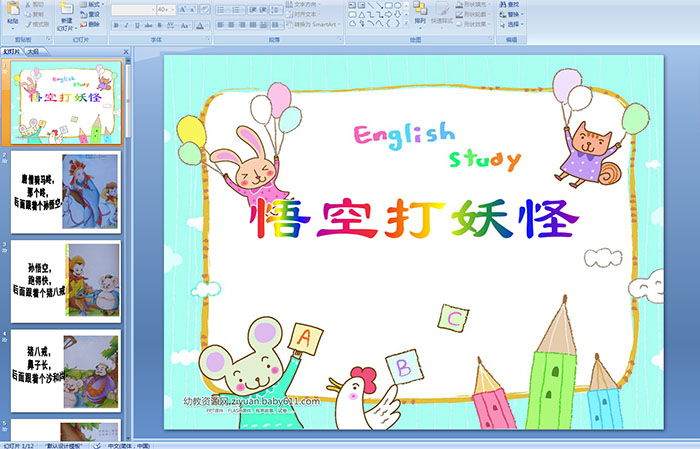Open the slide Layout (版式) dropdown

coord(92,4)
